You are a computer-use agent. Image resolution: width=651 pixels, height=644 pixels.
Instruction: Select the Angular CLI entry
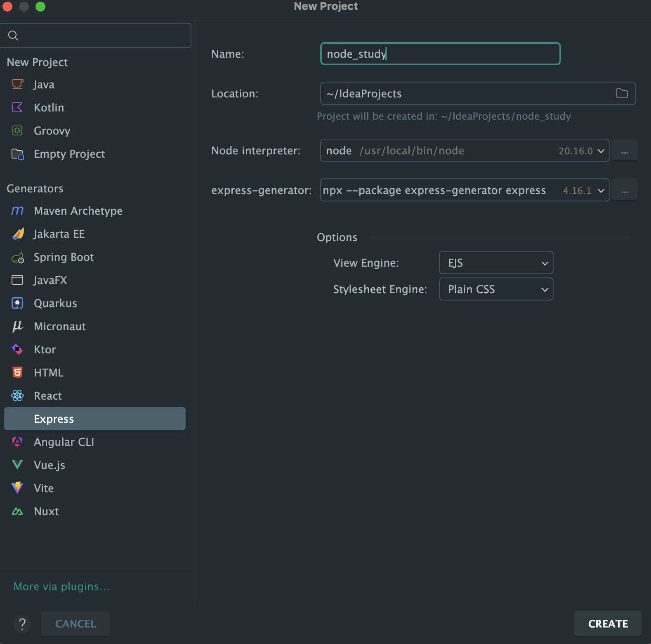click(x=95, y=442)
